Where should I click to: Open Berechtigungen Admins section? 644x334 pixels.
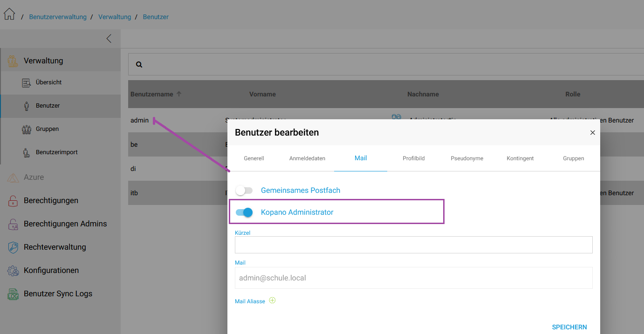click(x=65, y=224)
